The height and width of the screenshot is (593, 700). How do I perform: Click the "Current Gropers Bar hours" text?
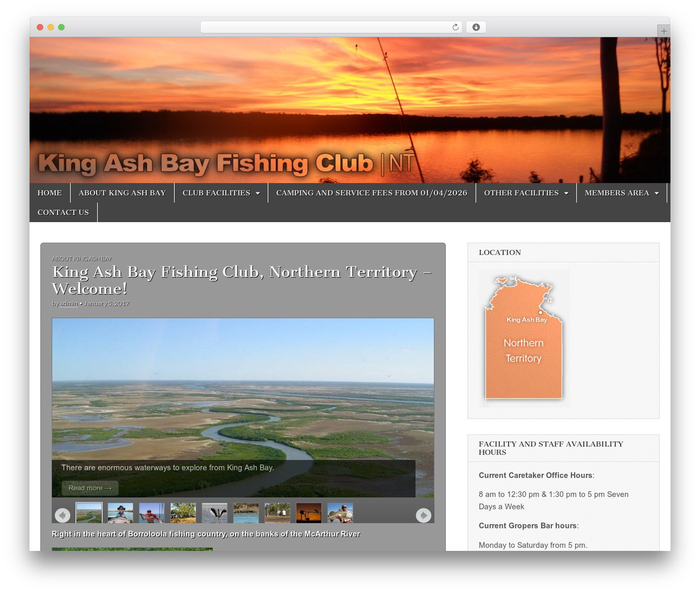coord(528,526)
